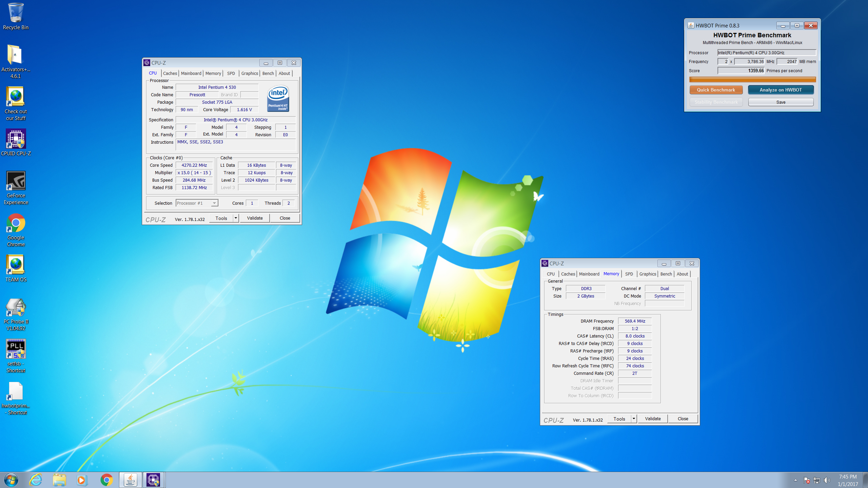Open the Processor #1 selection dropdown
Screen dimensions: 868x488
(x=197, y=203)
